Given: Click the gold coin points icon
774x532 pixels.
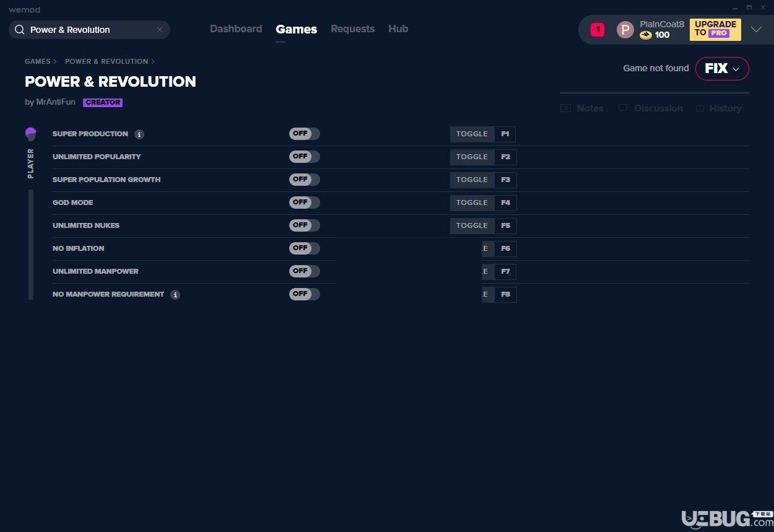Looking at the screenshot, I should click(x=646, y=35).
